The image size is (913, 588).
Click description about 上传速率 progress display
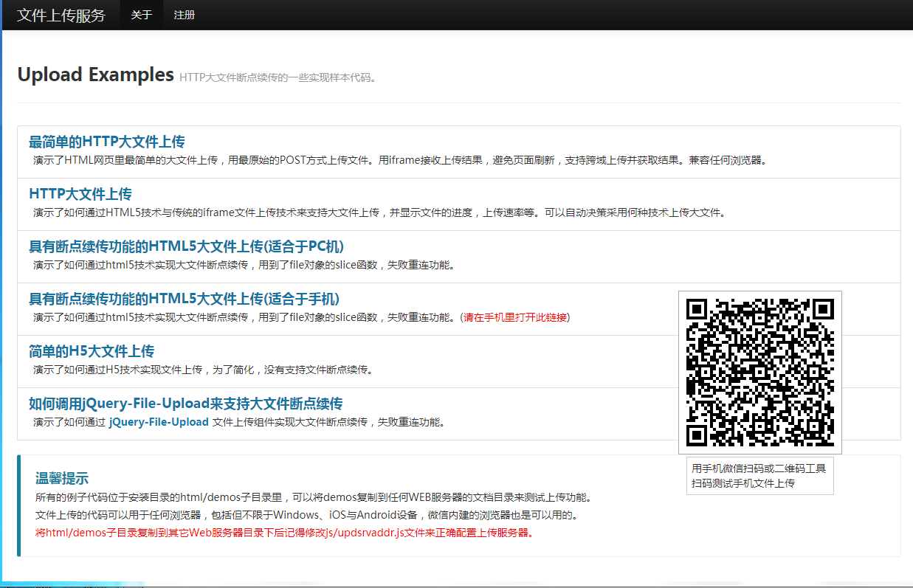[379, 212]
